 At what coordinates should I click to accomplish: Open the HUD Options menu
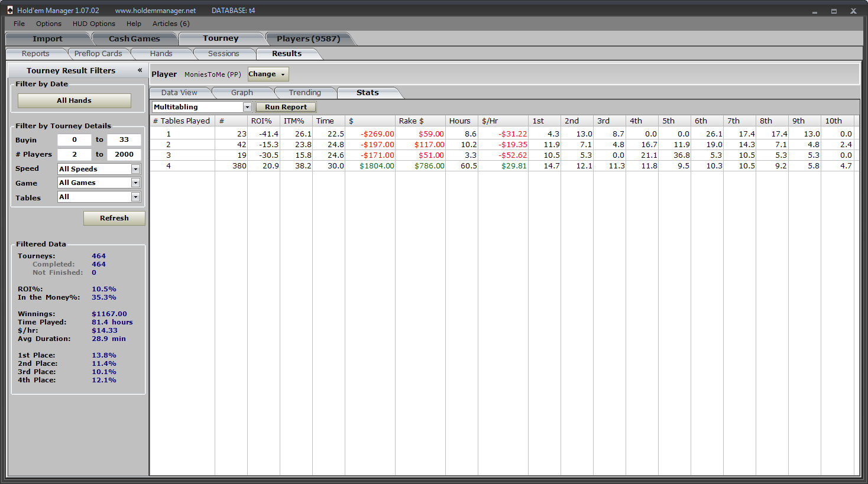pos(94,24)
